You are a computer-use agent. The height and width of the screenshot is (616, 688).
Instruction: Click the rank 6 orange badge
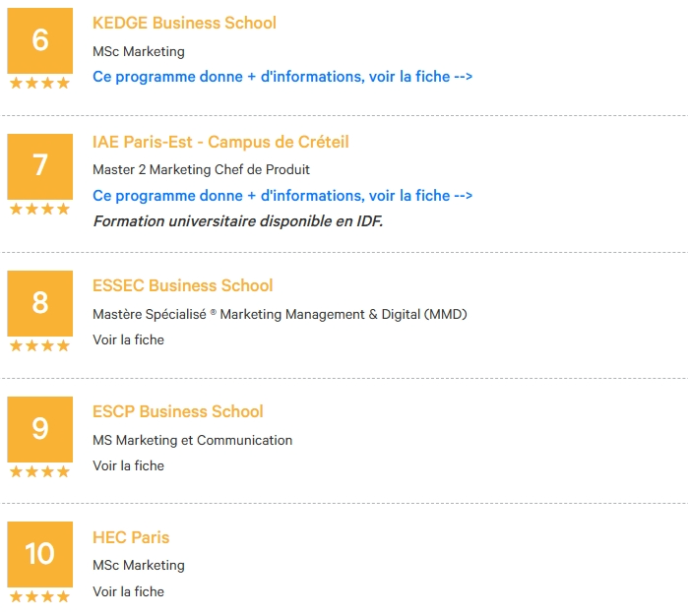click(x=40, y=40)
